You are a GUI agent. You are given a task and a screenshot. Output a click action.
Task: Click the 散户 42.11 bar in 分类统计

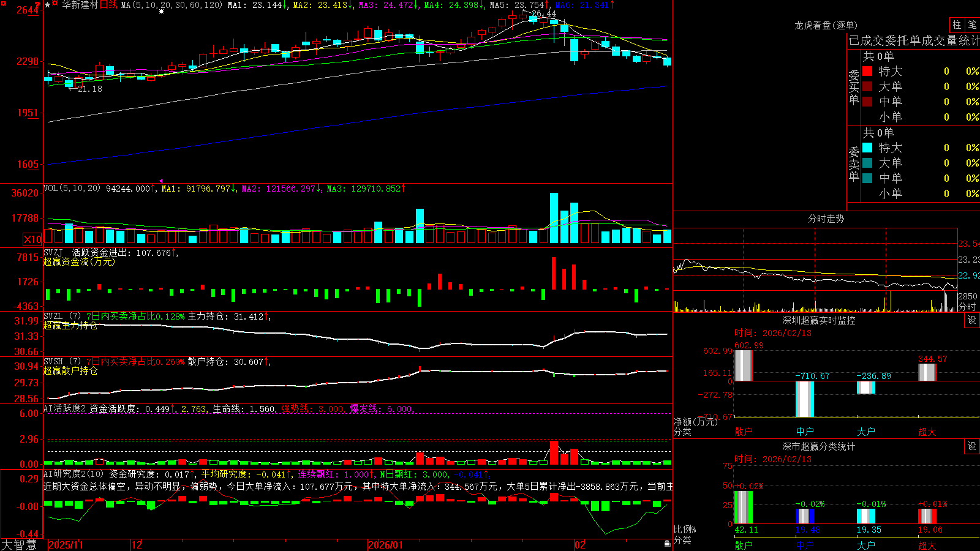click(x=743, y=508)
